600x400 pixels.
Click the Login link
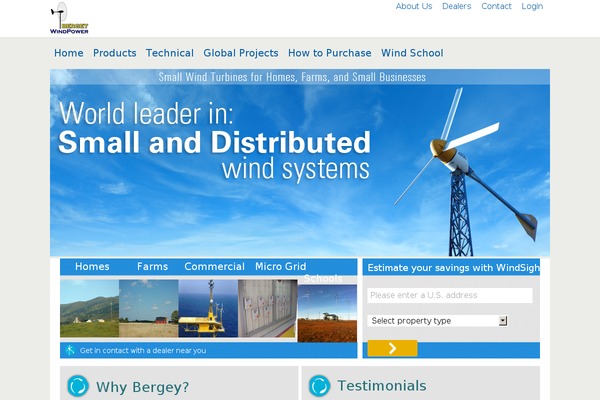tap(532, 6)
